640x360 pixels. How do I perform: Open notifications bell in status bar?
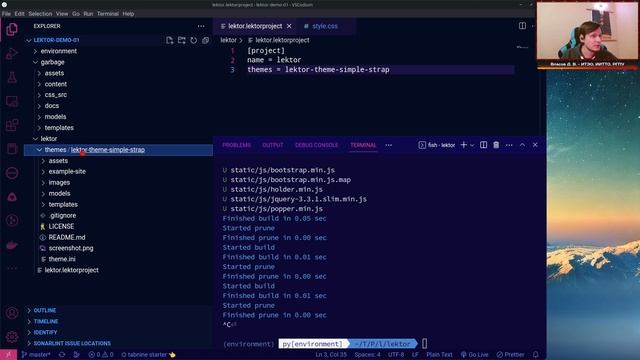tap(536, 355)
